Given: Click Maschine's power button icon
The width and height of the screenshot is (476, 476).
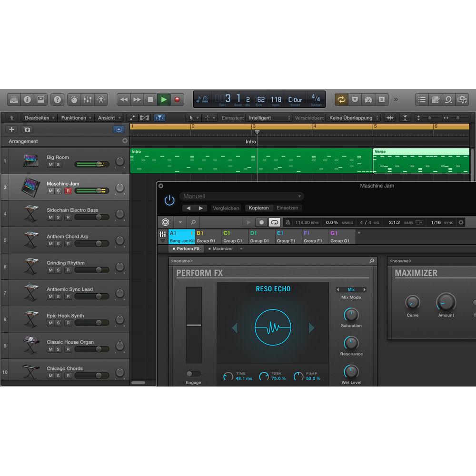Looking at the screenshot, I should (169, 200).
